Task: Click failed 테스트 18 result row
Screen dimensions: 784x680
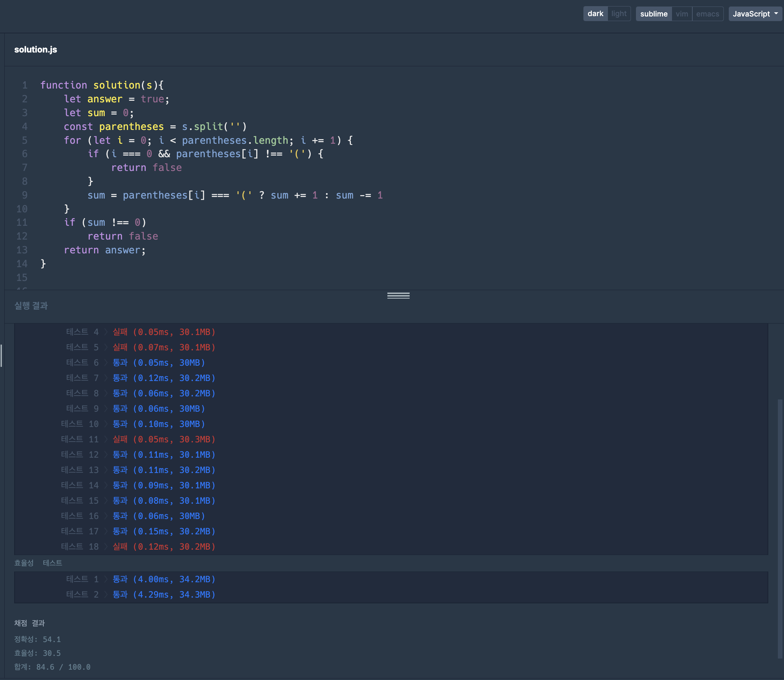Action: pyautogui.click(x=138, y=547)
